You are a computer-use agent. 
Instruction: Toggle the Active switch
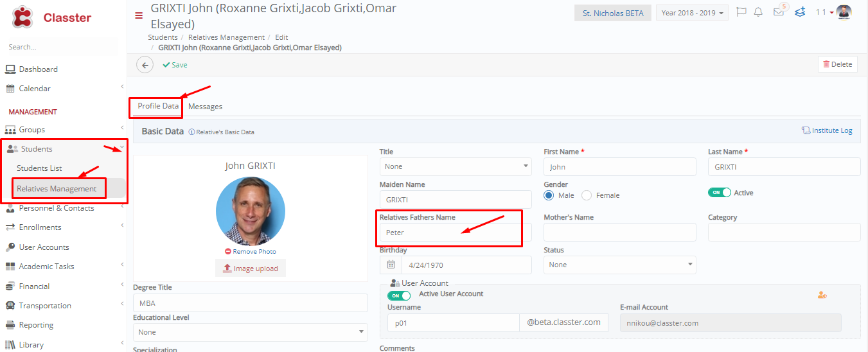[720, 193]
